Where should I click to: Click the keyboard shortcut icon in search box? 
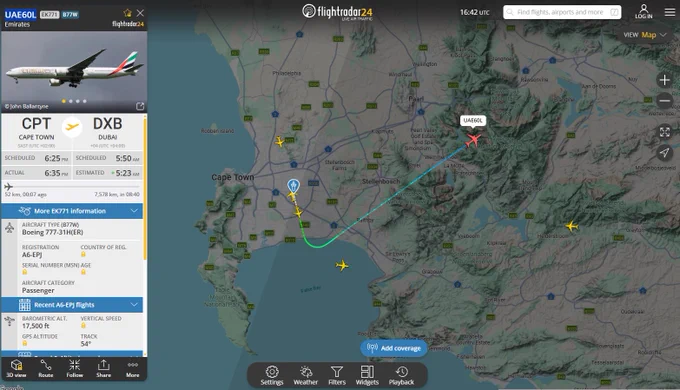pos(614,12)
